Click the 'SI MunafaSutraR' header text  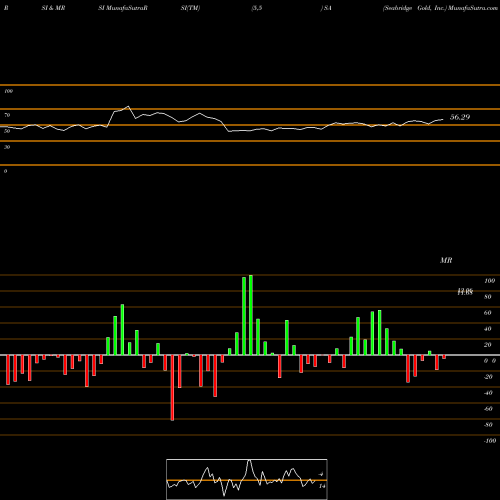pyautogui.click(x=123, y=8)
